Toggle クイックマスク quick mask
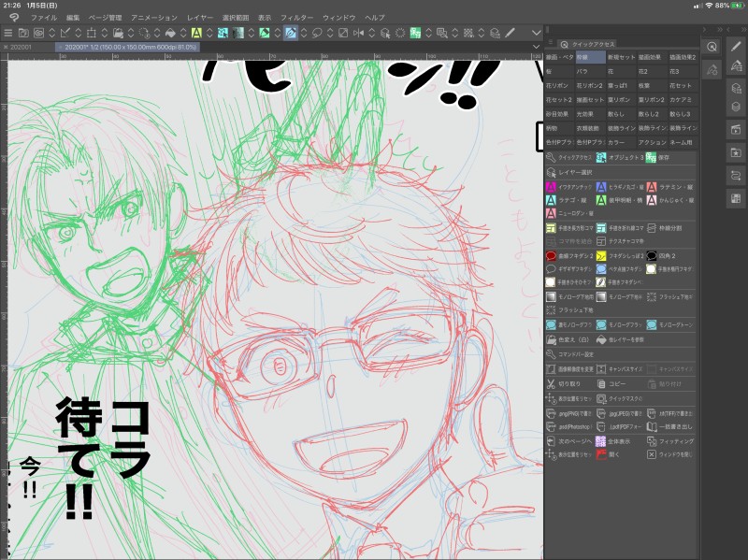This screenshot has width=748, height=560. click(616, 398)
